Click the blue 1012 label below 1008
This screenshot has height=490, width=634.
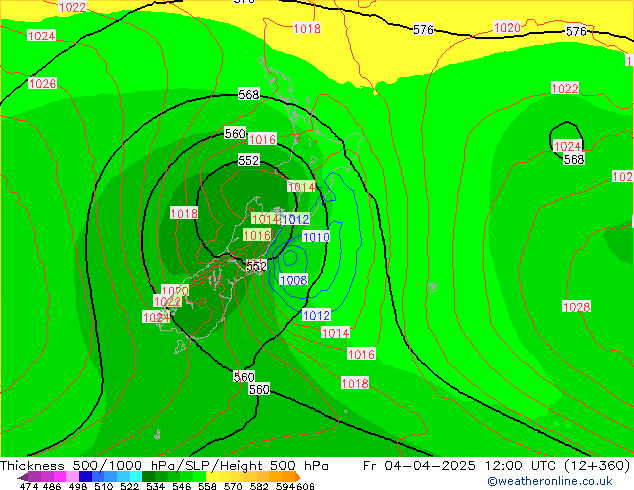click(316, 315)
